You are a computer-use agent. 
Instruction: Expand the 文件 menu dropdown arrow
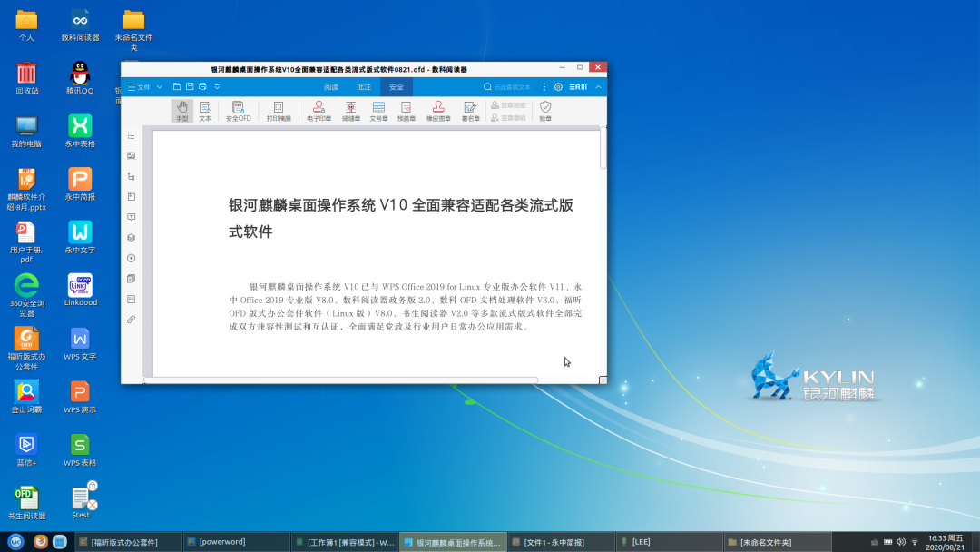pos(160,87)
